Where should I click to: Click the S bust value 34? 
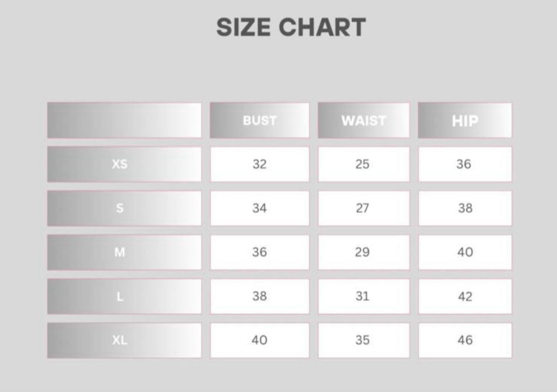pyautogui.click(x=259, y=208)
